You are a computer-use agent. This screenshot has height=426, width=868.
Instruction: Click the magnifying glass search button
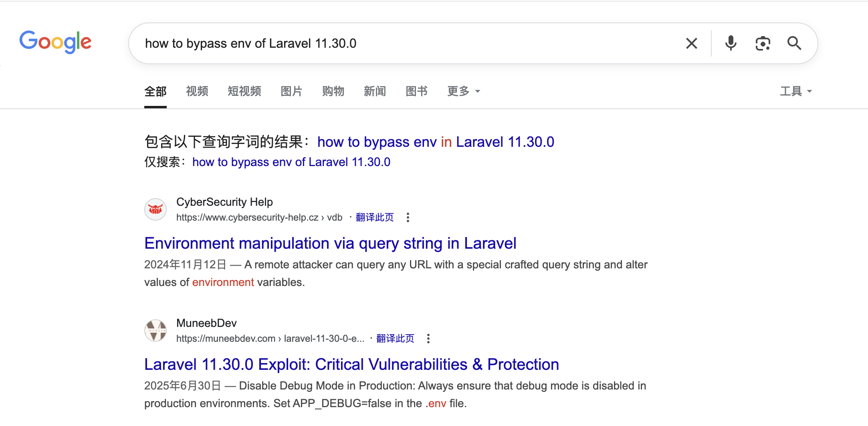coord(794,43)
